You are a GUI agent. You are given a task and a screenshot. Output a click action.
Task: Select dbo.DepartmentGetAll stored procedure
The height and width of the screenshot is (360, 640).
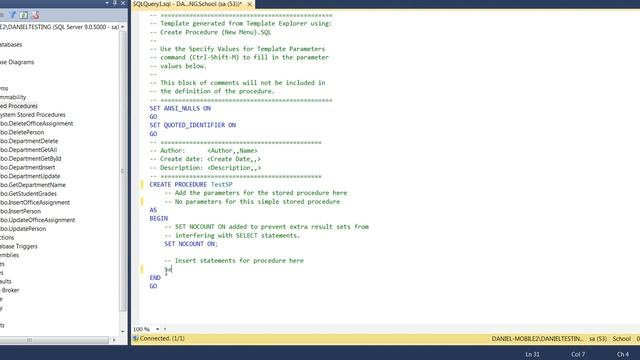29,150
